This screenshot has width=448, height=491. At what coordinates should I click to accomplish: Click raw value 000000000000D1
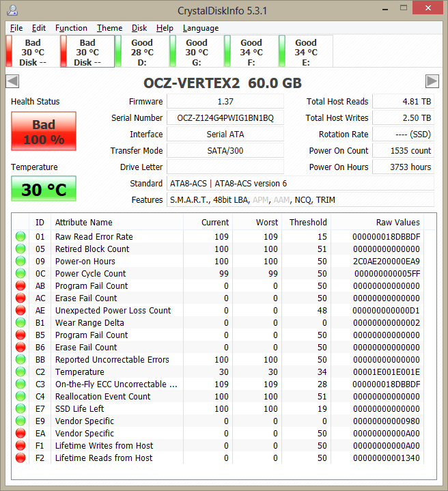pos(387,310)
